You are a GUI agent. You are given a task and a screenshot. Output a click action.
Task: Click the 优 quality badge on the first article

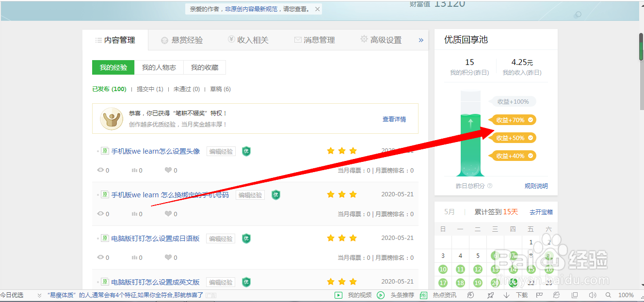(x=246, y=151)
